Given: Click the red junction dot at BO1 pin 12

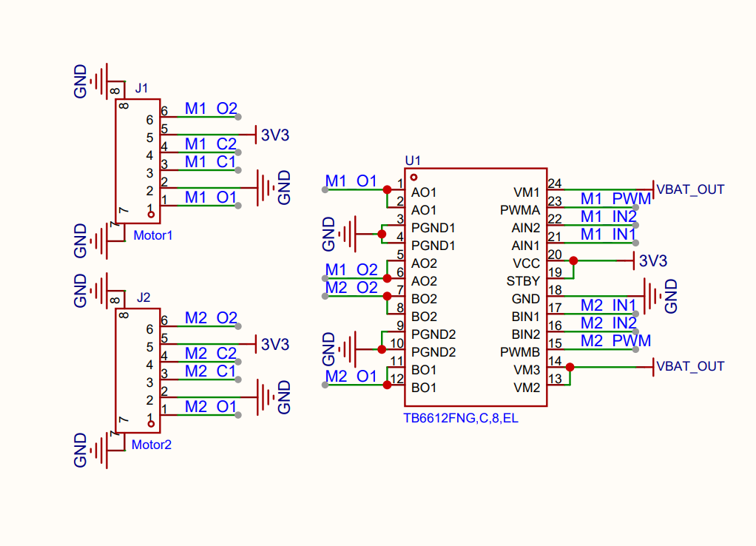Looking at the screenshot, I should coord(387,385).
